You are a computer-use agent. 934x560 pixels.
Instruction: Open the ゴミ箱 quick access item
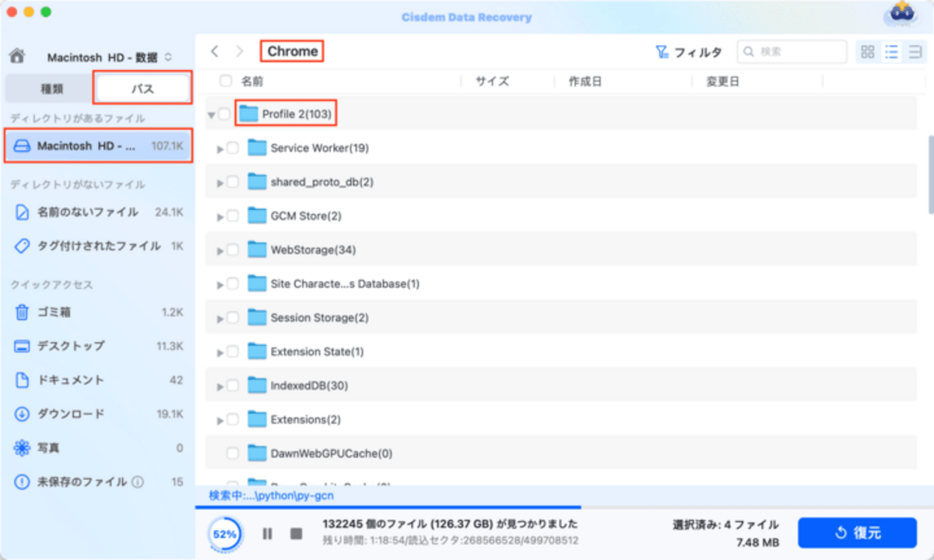point(98,312)
